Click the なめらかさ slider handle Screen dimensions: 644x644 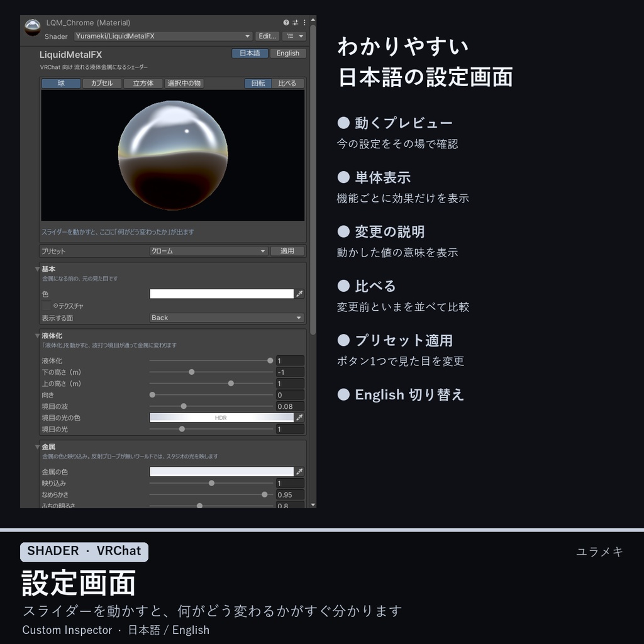point(265,494)
